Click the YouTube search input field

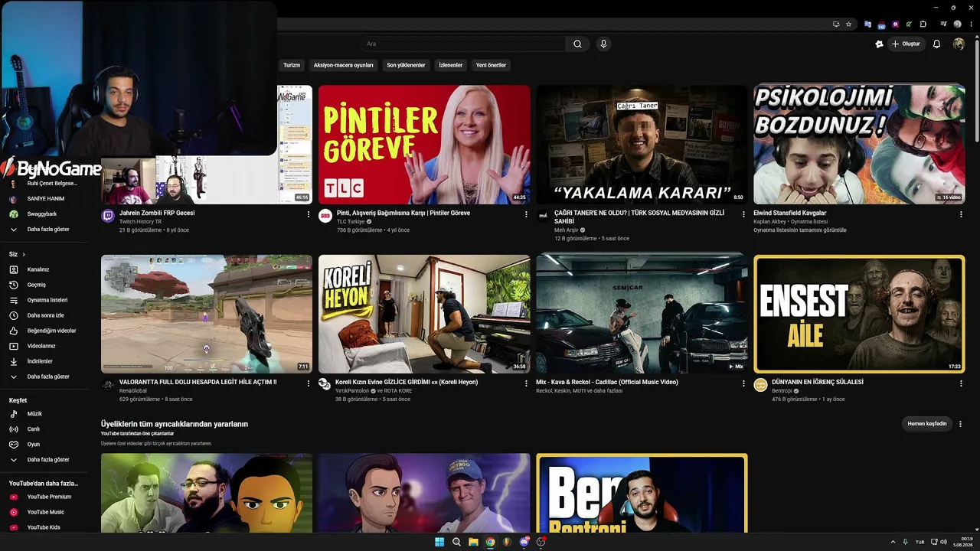(463, 44)
